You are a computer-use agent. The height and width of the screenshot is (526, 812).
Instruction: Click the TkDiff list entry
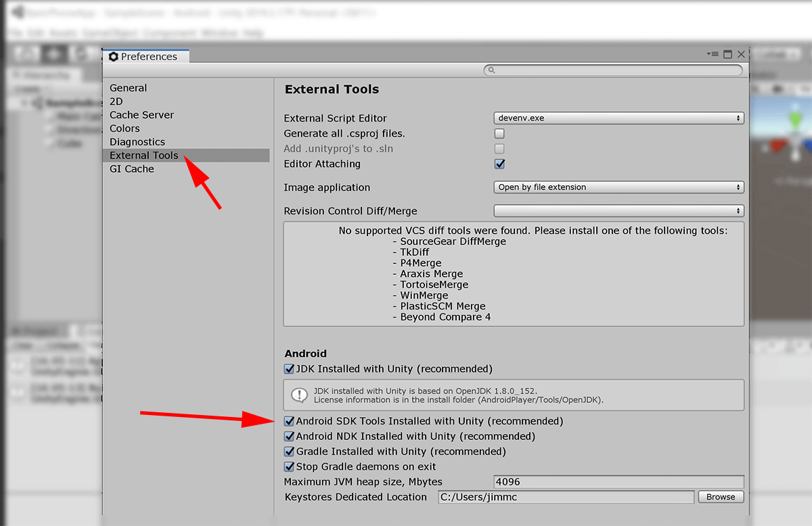pos(410,253)
